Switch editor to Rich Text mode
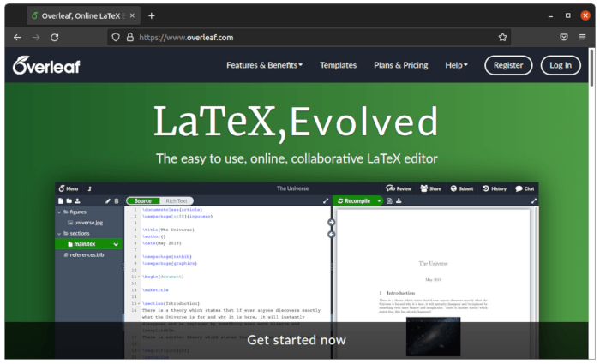The image size is (600, 364). [177, 200]
